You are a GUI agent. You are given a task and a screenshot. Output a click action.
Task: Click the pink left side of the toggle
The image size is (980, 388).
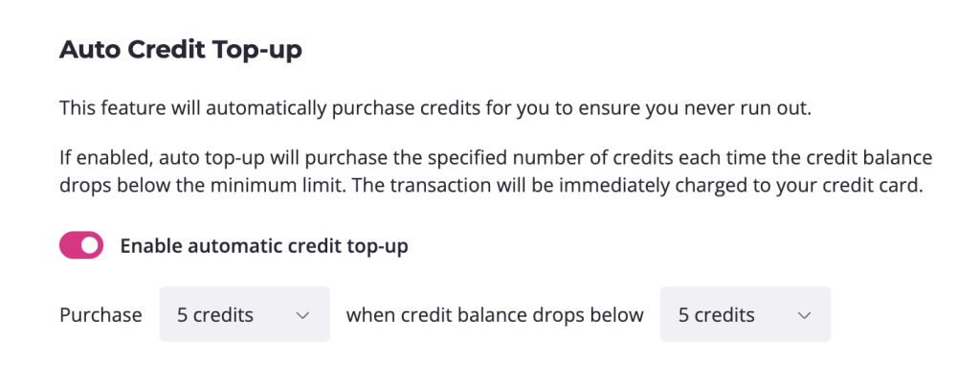click(x=71, y=246)
